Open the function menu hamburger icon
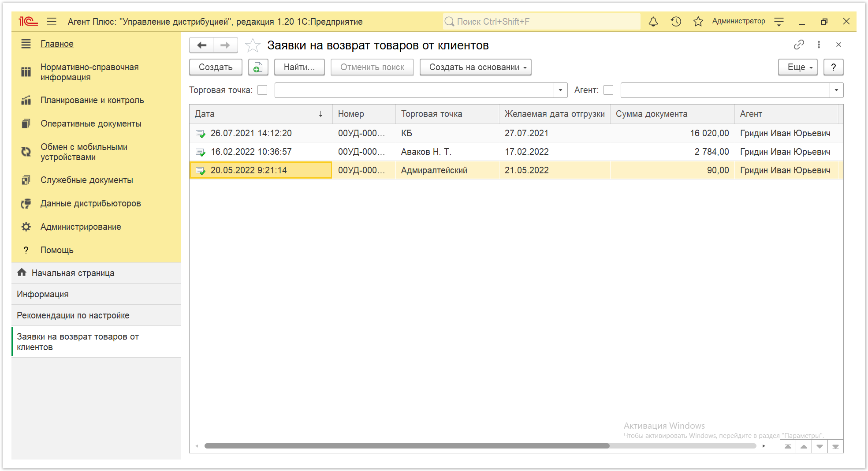The height and width of the screenshot is (471, 868). (x=52, y=21)
